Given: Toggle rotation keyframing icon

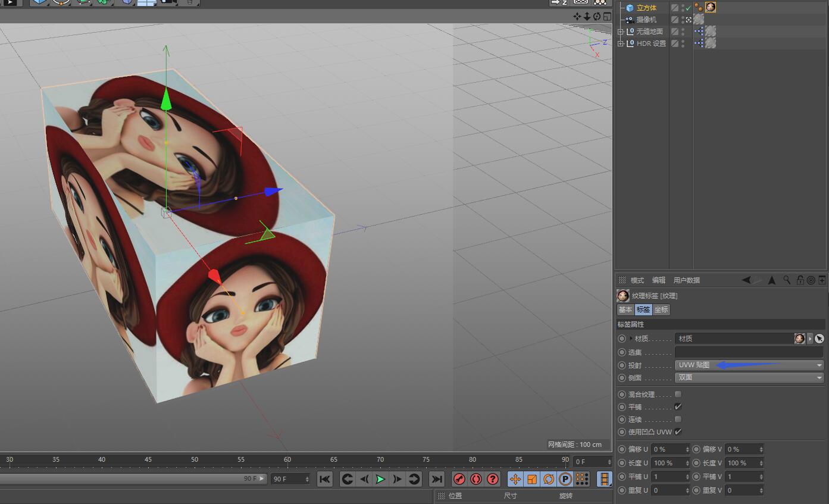Looking at the screenshot, I should tap(549, 479).
